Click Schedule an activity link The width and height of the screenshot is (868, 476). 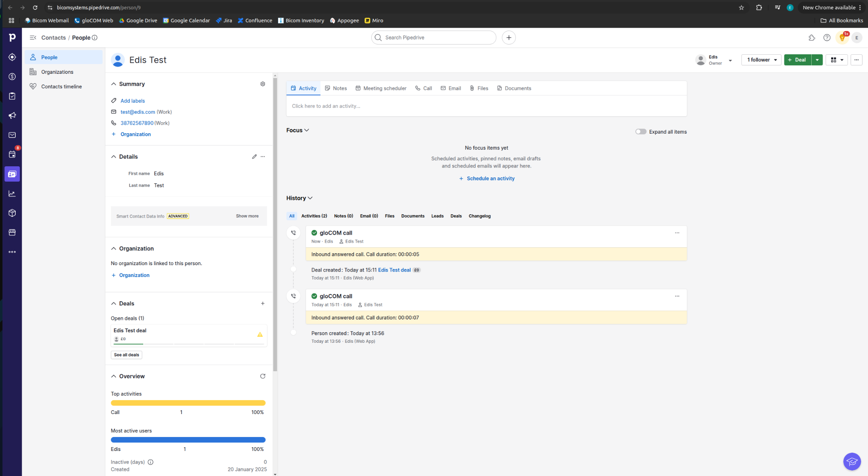tap(490, 179)
